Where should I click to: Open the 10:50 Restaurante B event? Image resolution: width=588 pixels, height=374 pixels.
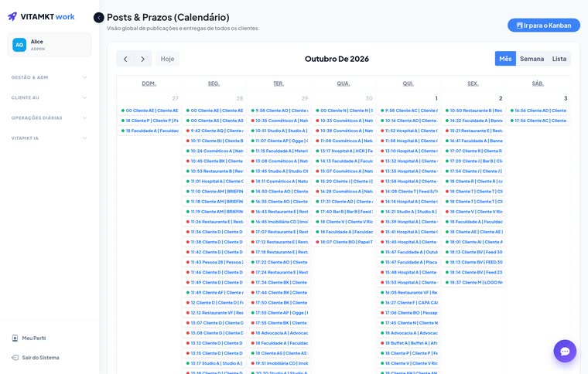point(473,110)
